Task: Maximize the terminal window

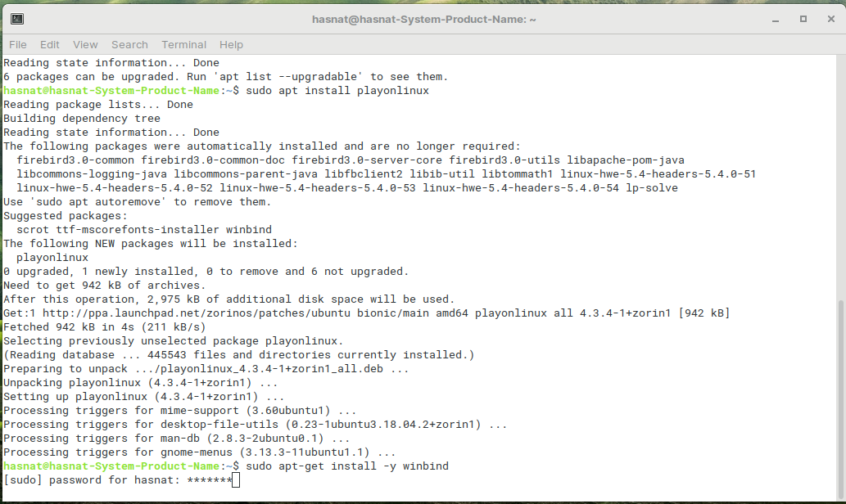Action: (803, 20)
